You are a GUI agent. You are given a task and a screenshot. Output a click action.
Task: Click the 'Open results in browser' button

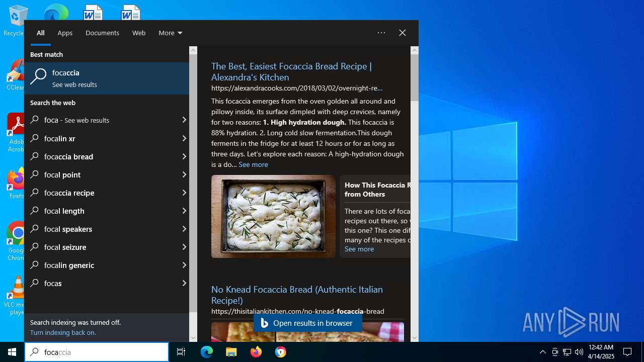tap(307, 323)
